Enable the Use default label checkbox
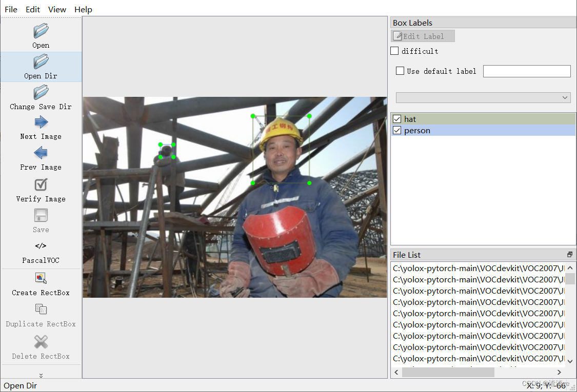This screenshot has width=577, height=392. coord(400,71)
